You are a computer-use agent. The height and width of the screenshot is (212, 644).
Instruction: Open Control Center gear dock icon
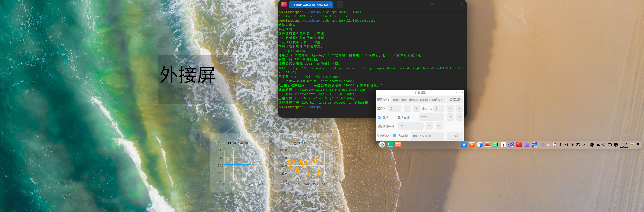pos(511,145)
